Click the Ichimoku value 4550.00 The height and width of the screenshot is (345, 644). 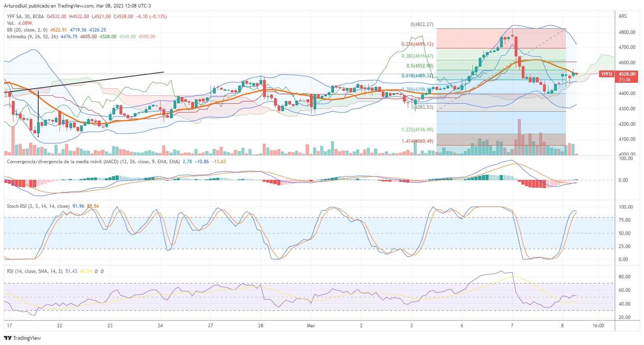(x=147, y=37)
